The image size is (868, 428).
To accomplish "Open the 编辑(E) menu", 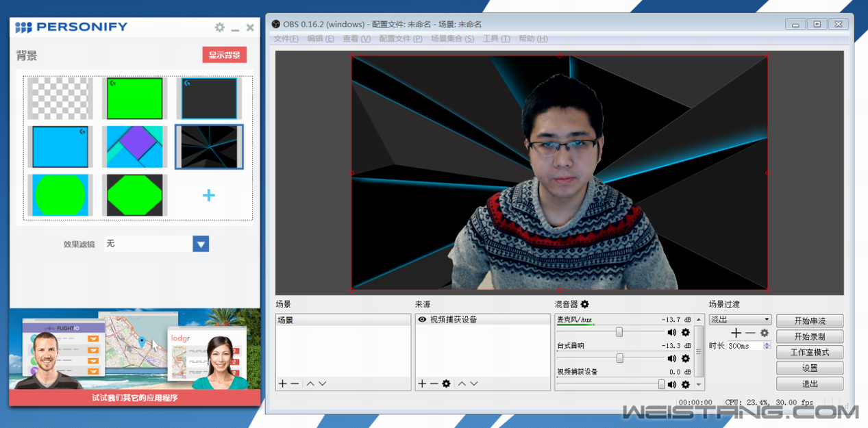I will [x=321, y=38].
